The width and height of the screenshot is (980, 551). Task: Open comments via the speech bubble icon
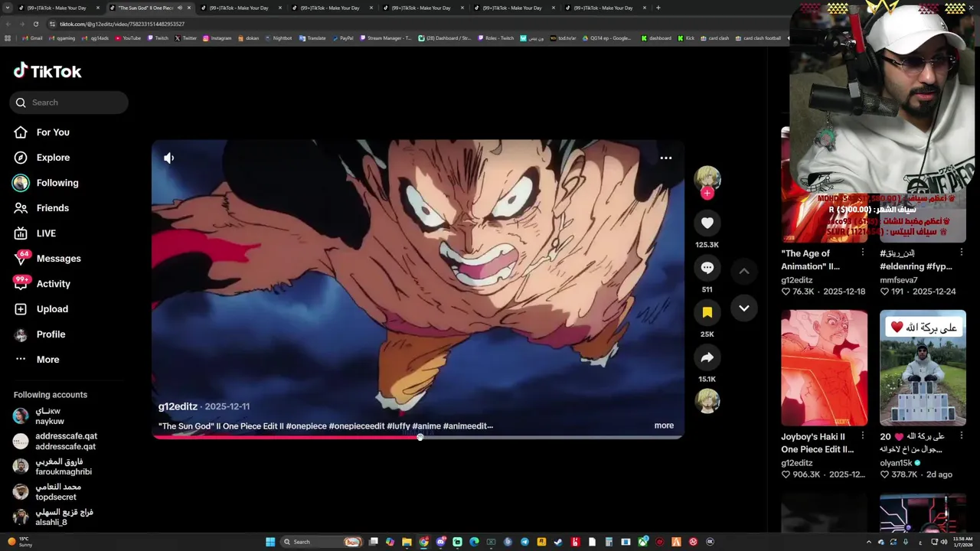coord(707,268)
